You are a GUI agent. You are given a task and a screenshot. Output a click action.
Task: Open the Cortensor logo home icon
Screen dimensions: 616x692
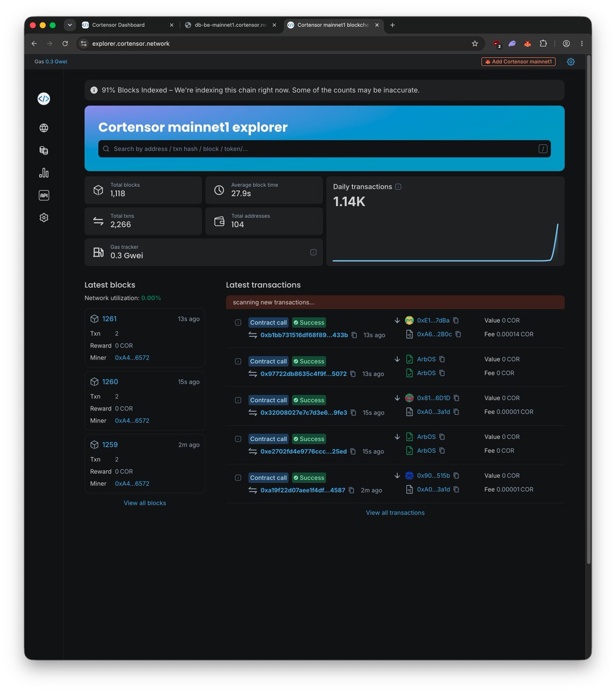coord(44,99)
